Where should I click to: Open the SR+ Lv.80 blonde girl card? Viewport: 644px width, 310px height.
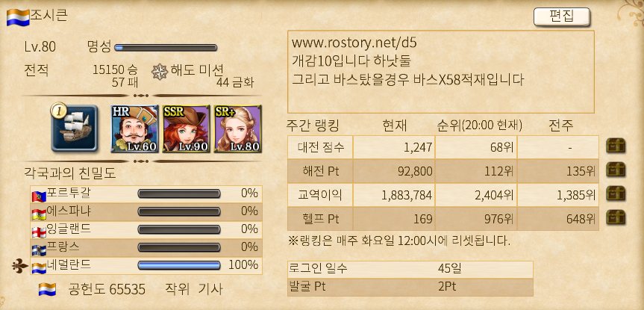(x=238, y=128)
